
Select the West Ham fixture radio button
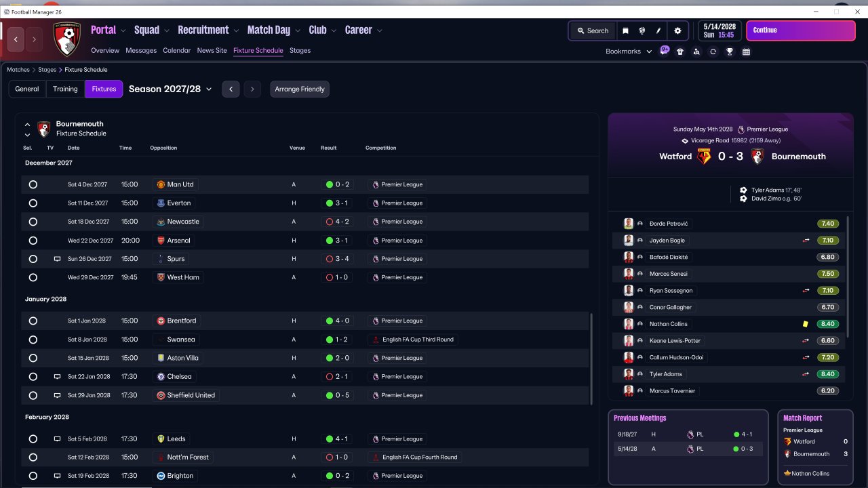(x=33, y=277)
